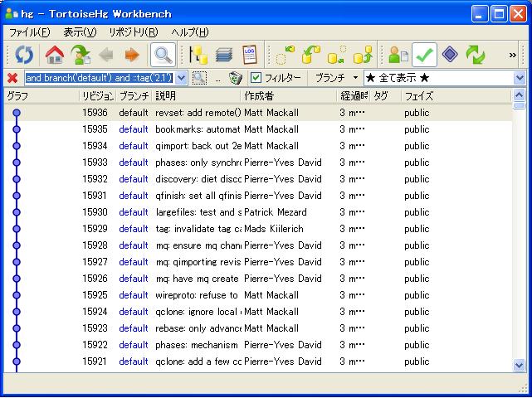Open the revset history dropdown arrow
The image size is (532, 398).
[182, 78]
